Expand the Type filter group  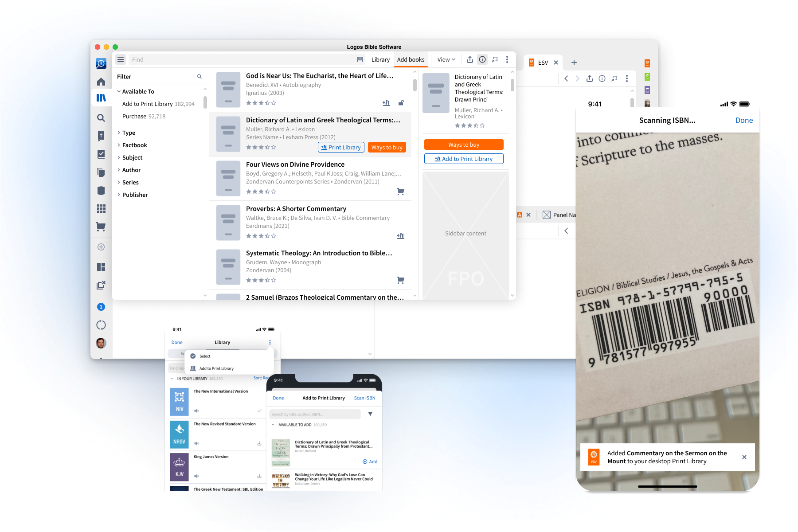119,133
